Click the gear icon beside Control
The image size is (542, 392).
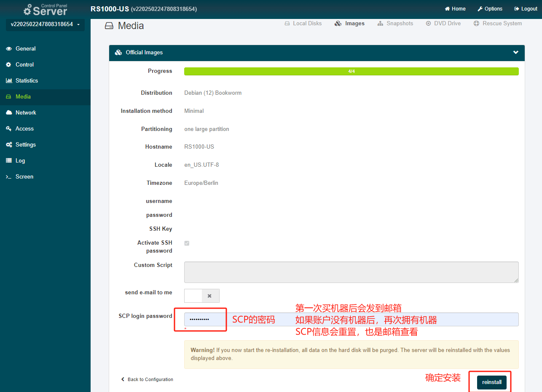point(9,65)
